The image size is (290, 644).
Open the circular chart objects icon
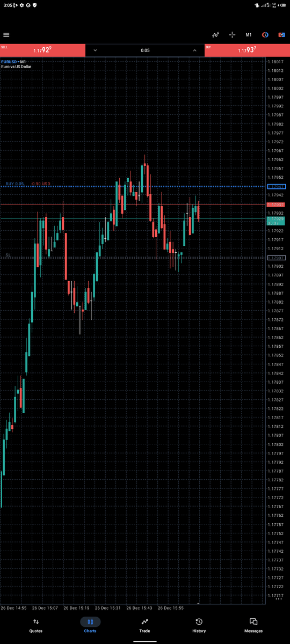[x=265, y=35]
